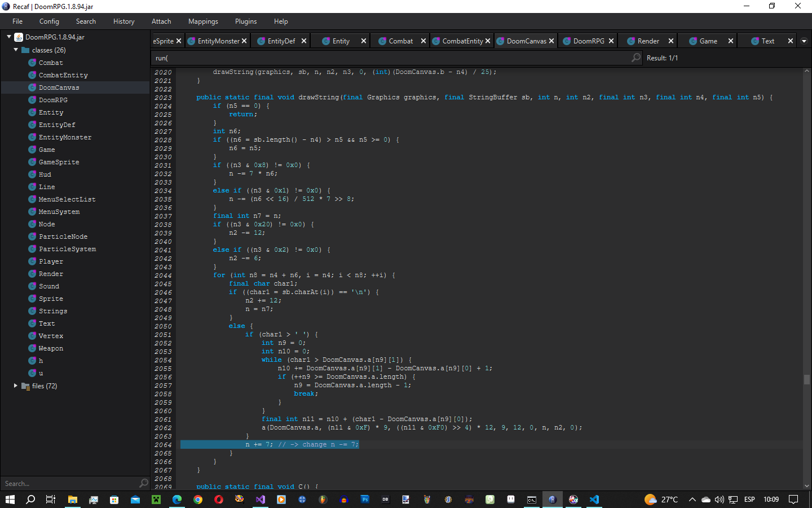The height and width of the screenshot is (508, 812).
Task: Select the Render class in tree
Action: click(x=51, y=274)
